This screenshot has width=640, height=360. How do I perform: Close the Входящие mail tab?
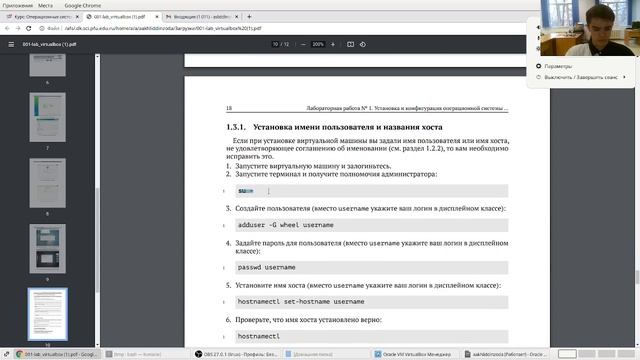tap(236, 17)
